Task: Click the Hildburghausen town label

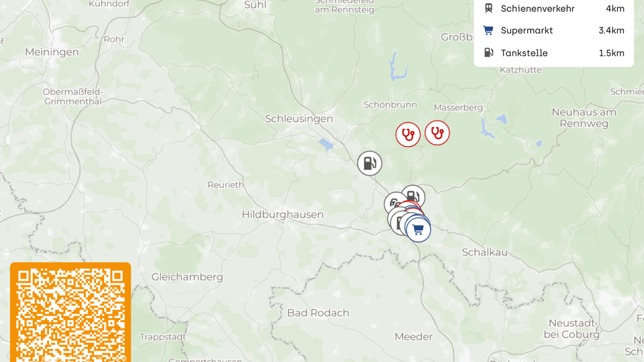Action: pos(282,214)
